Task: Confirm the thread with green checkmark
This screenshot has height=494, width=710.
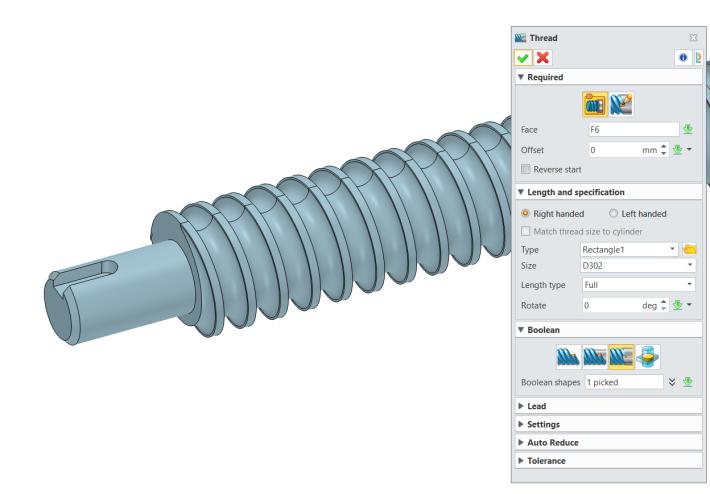Action: tap(521, 58)
